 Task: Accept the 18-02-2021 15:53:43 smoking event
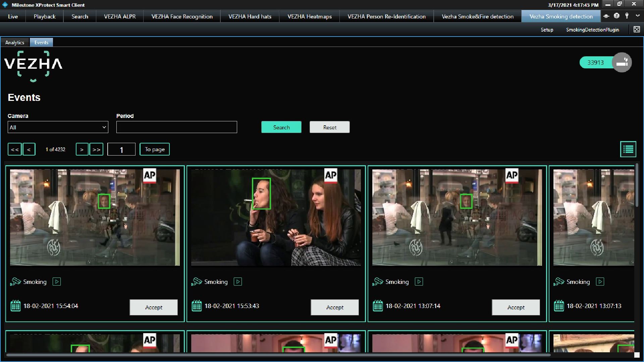[x=335, y=307]
